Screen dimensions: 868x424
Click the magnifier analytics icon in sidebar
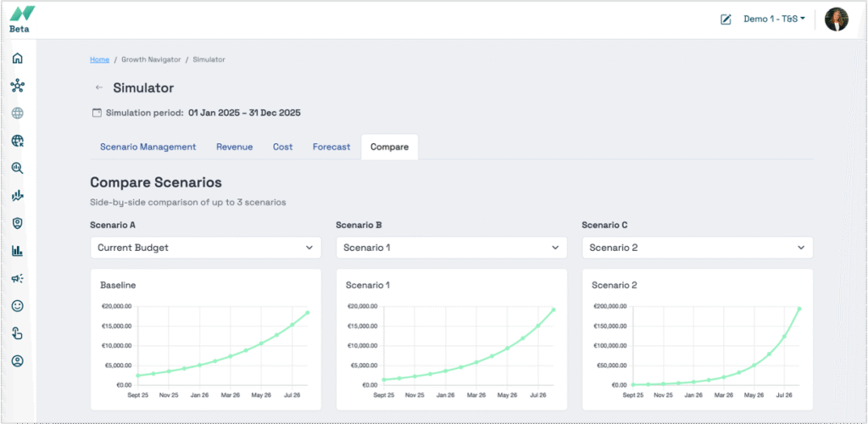click(18, 169)
